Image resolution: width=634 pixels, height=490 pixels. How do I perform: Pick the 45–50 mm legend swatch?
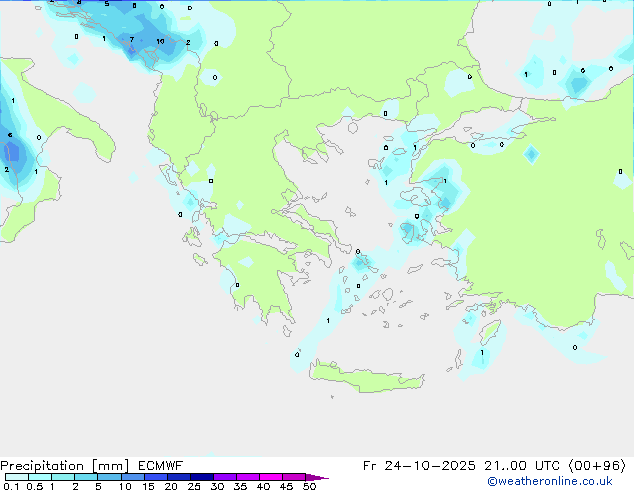pyautogui.click(x=294, y=477)
